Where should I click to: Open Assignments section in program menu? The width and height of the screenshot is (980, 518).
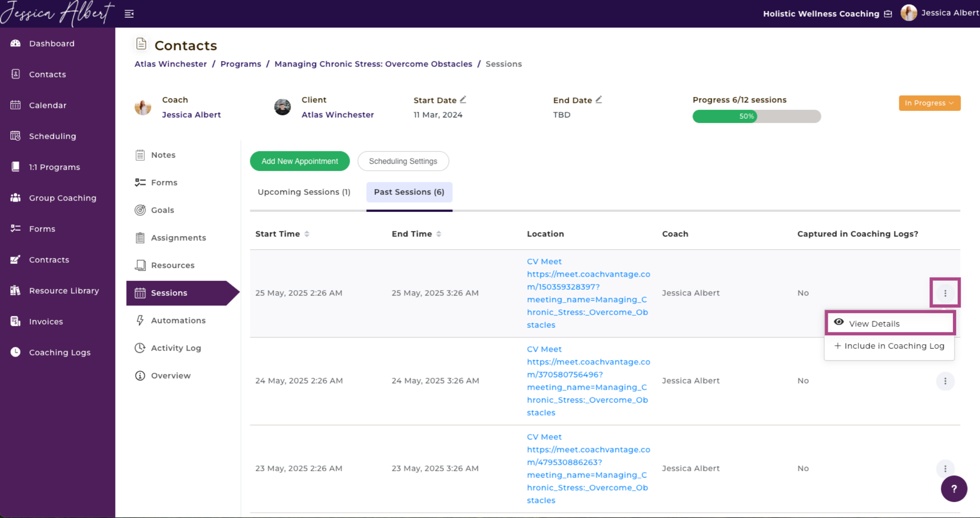[178, 238]
